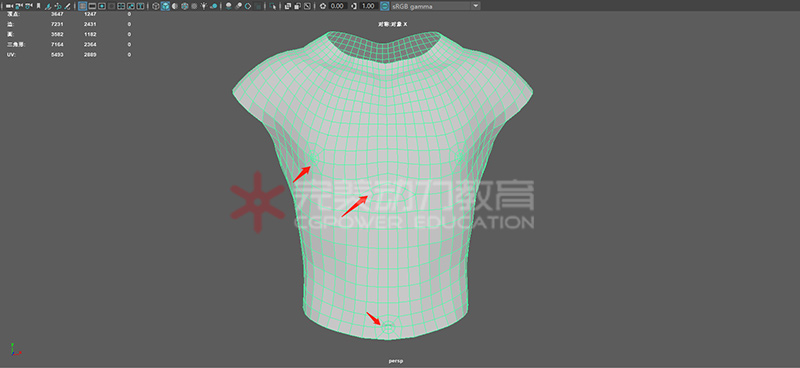Toggle the view transform button beside sRGB gamma
The width and height of the screenshot is (800, 368).
point(385,6)
